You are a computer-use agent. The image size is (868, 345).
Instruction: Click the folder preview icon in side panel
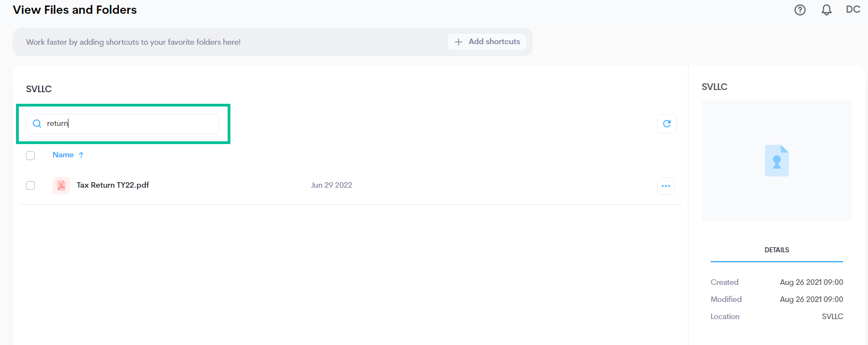pos(776,161)
